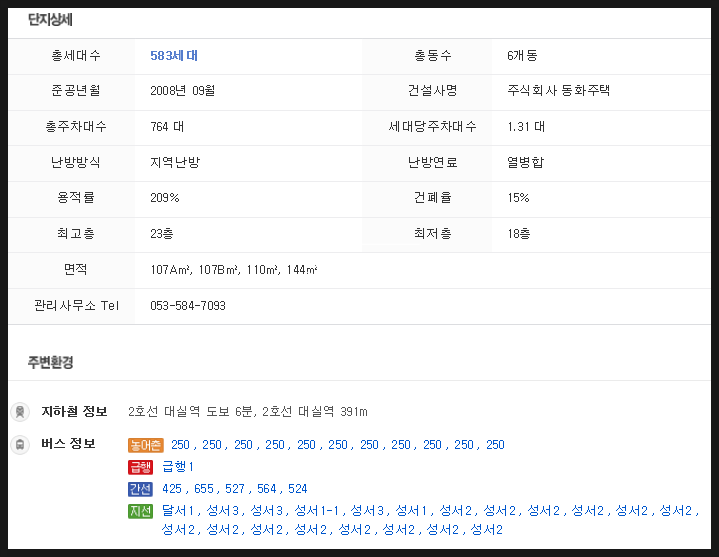Screen dimensions: 719x557
Task: Select builder name 주식회사 동화주택
Action: 559,90
